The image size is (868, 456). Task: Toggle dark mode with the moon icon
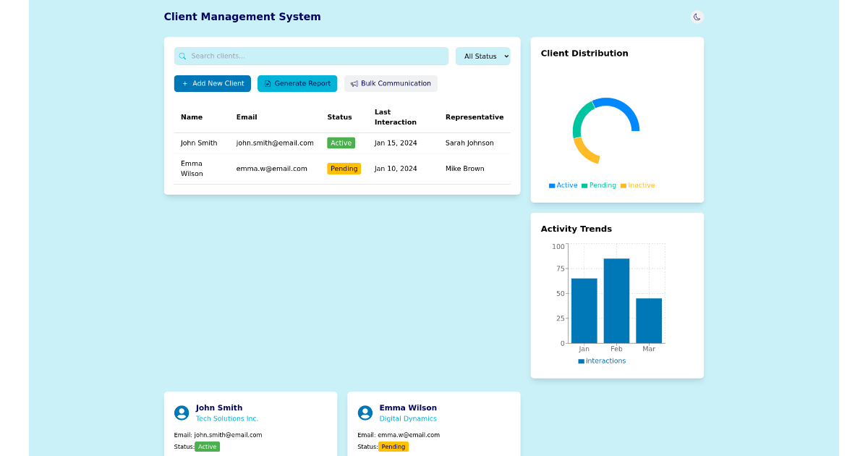pos(697,17)
